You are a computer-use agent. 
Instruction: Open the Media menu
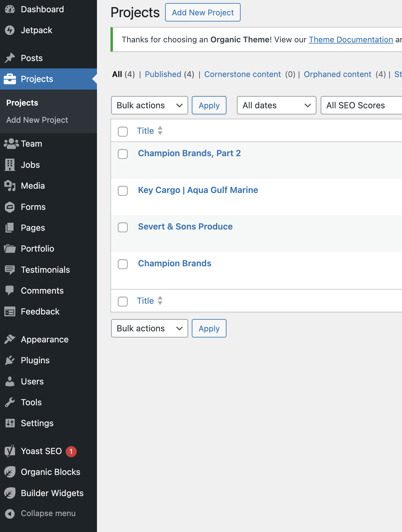tap(48, 186)
